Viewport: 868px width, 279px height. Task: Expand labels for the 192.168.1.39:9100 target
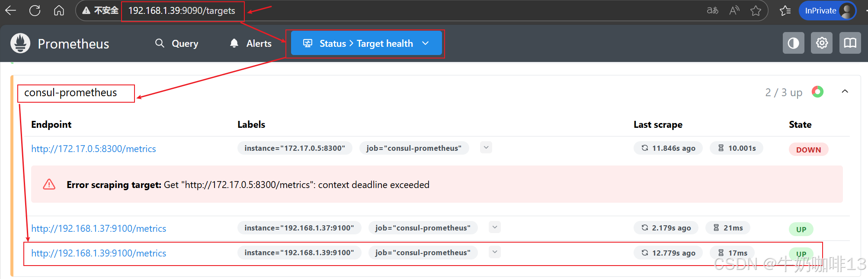pyautogui.click(x=495, y=252)
